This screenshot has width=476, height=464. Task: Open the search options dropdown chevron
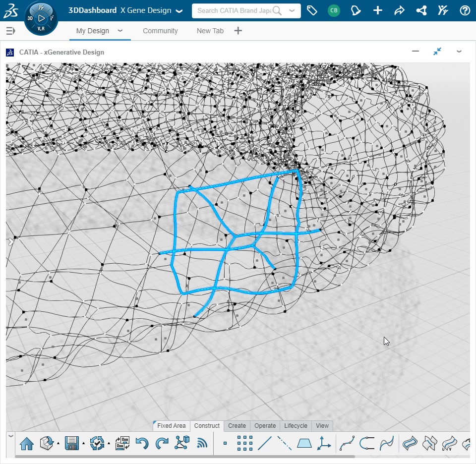pyautogui.click(x=292, y=10)
